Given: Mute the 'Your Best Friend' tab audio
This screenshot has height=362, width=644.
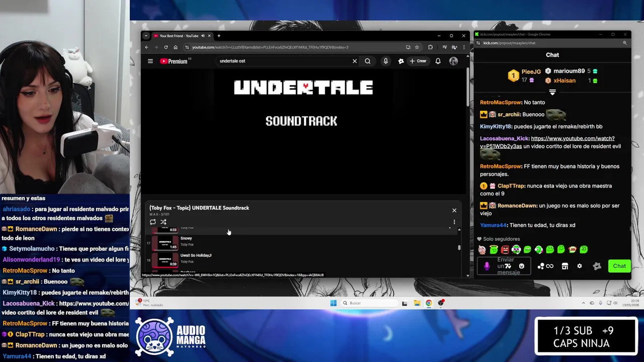Looking at the screenshot, I should coord(203,36).
